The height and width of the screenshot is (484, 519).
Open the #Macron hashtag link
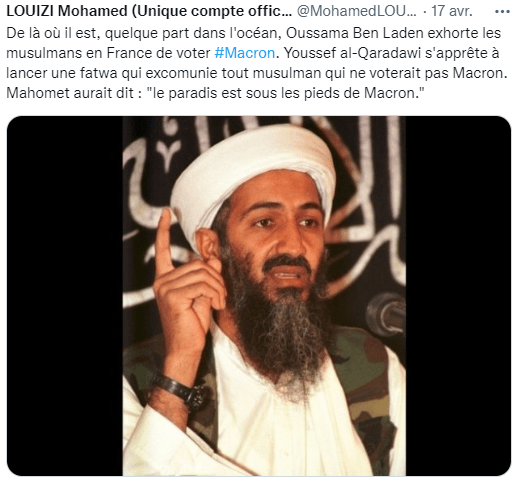click(245, 53)
